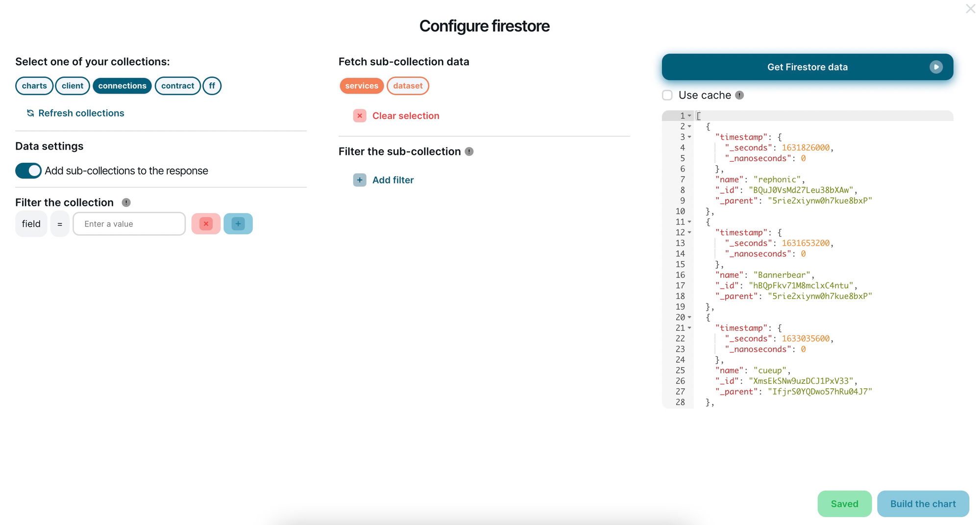
Task: Click the refresh icon beside Refresh collections
Action: 31,113
